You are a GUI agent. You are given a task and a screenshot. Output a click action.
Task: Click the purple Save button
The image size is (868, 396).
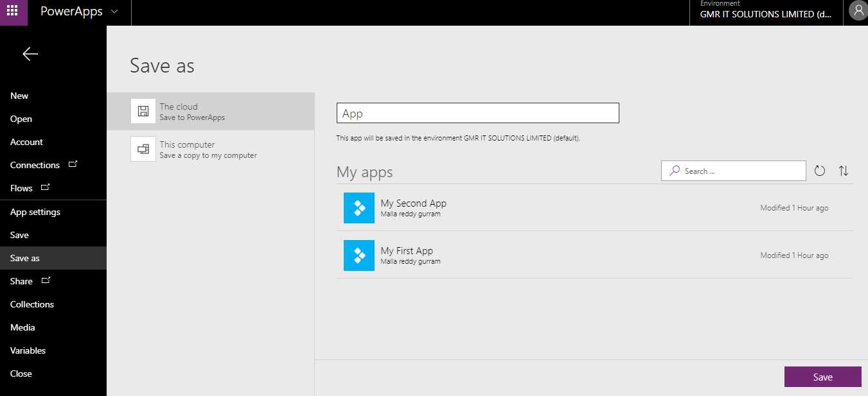[822, 377]
